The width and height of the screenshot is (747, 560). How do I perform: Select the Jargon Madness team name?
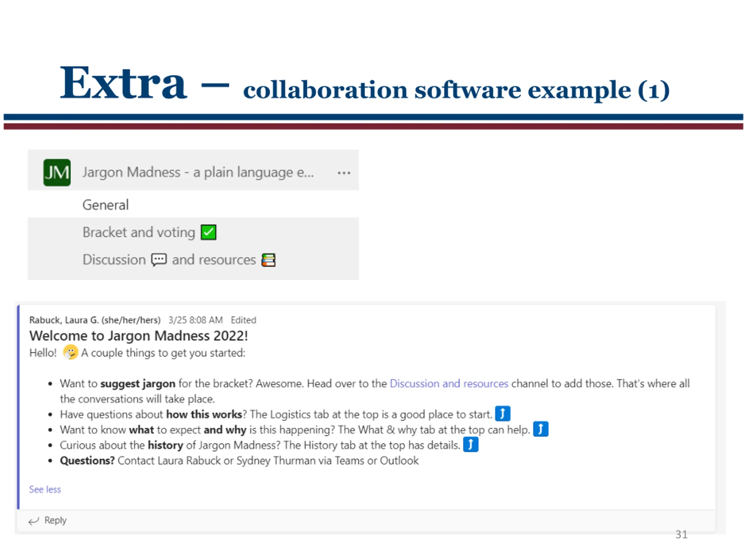click(x=198, y=172)
